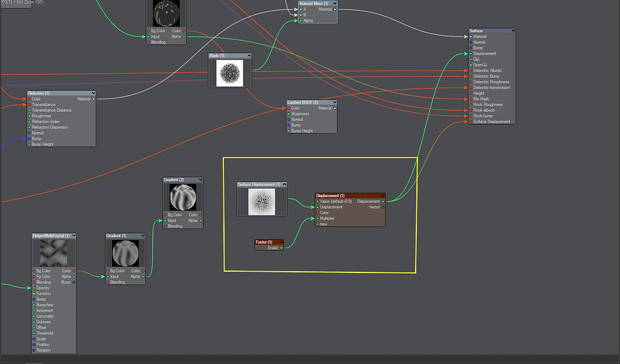Click the Blending input socket on Gradient (1)

(x=109, y=281)
